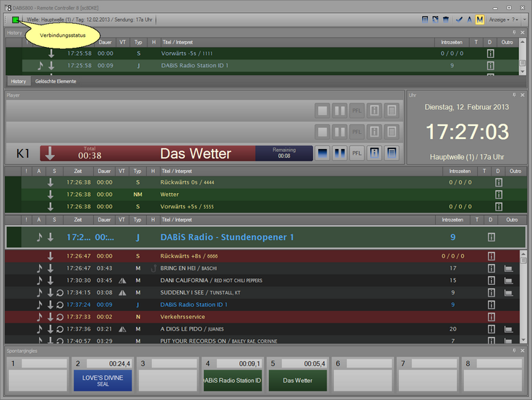Select the A DIOS LE PIDO / JUANES row
This screenshot has height=400, width=532.
point(262,329)
